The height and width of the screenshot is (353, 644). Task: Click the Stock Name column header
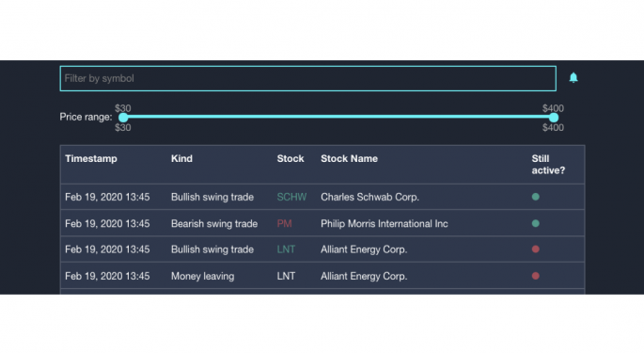click(x=349, y=158)
